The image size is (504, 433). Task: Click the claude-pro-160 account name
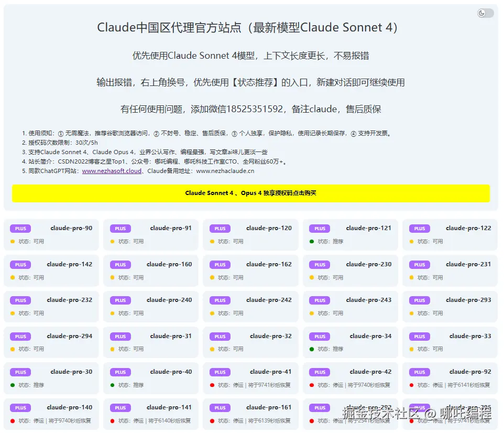tap(169, 264)
